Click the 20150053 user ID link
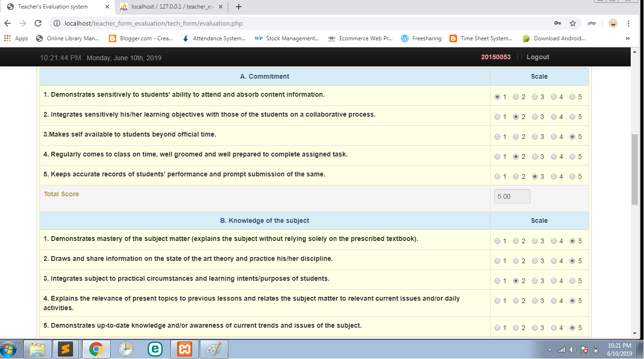 pyautogui.click(x=496, y=56)
